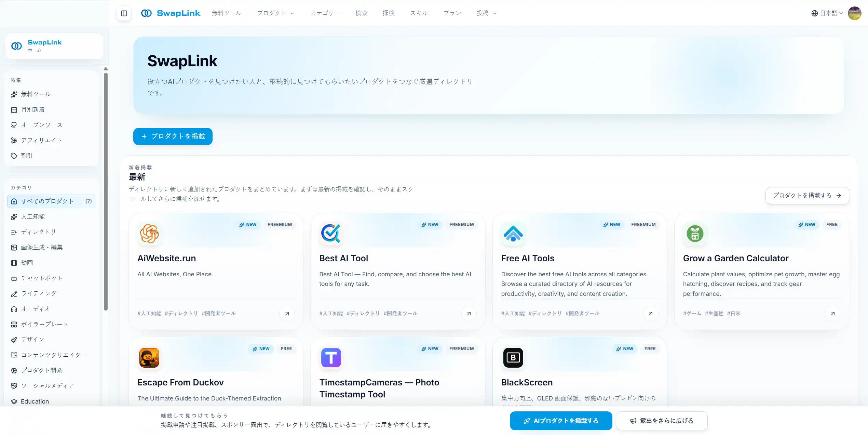Select Education category in sidebar
Viewport: 868px width, 435px height.
(51, 401)
